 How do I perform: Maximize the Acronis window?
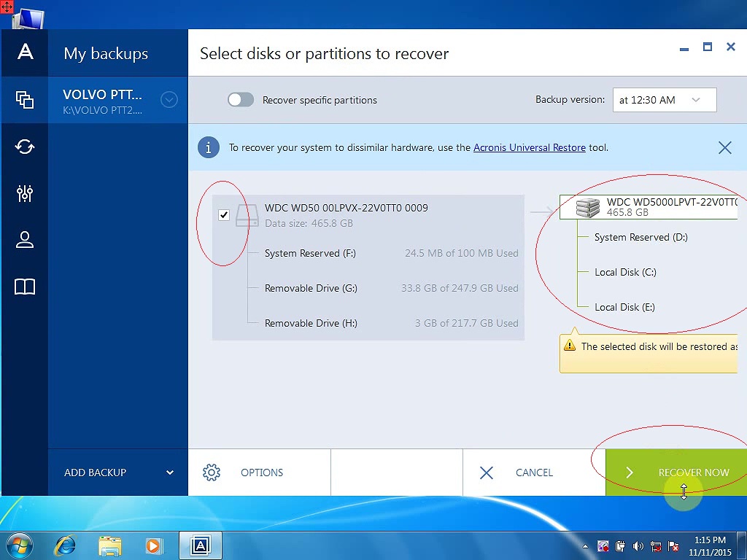(708, 47)
